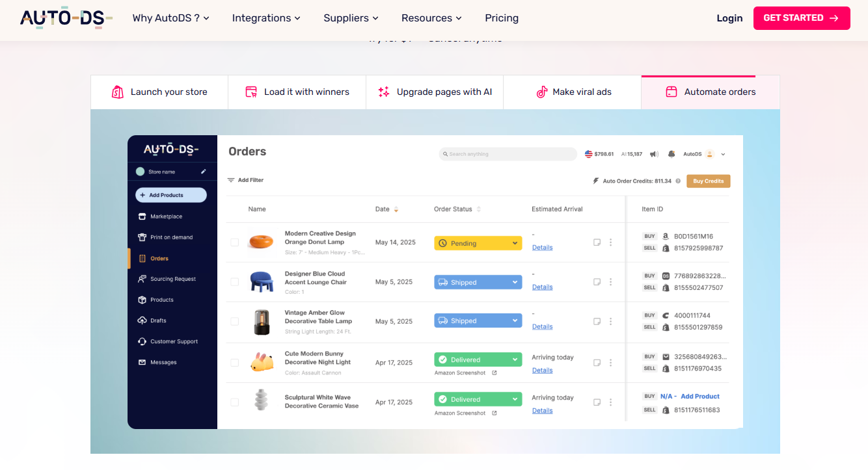Open more options for White Wave Vase order
This screenshot has height=470, width=868.
[610, 402]
